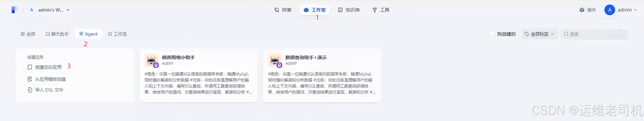The height and width of the screenshot is (121, 644).
Task: Show the 全部 apps tab
Action: tap(28, 34)
